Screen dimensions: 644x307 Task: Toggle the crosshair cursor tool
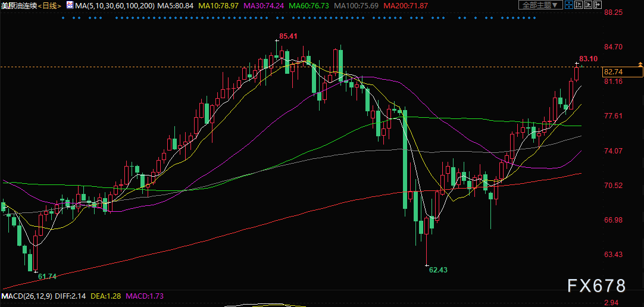pyautogui.click(x=569, y=5)
